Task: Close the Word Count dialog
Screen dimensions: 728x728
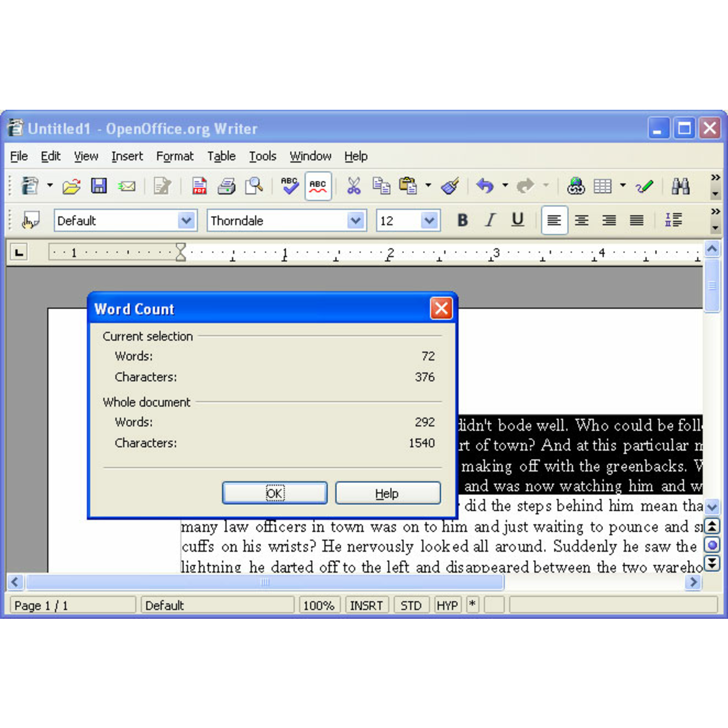Action: (441, 309)
